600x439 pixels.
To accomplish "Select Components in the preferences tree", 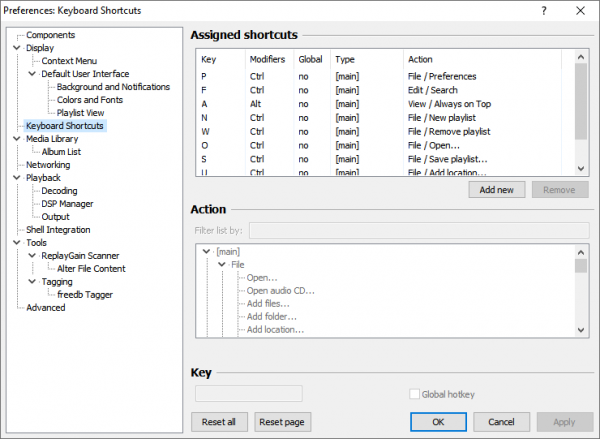I will 50,35.
